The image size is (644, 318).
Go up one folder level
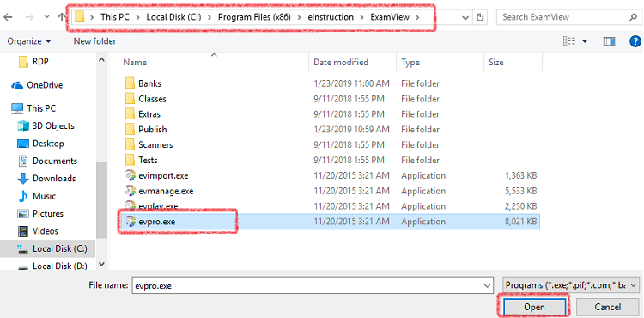[61, 17]
